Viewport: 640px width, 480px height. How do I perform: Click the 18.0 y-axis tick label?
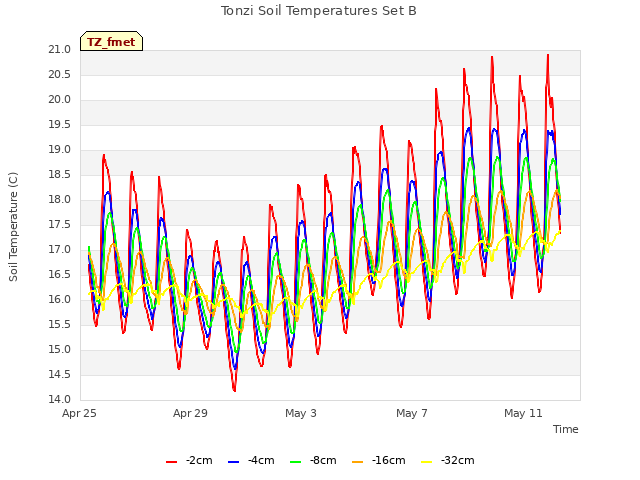coord(60,200)
